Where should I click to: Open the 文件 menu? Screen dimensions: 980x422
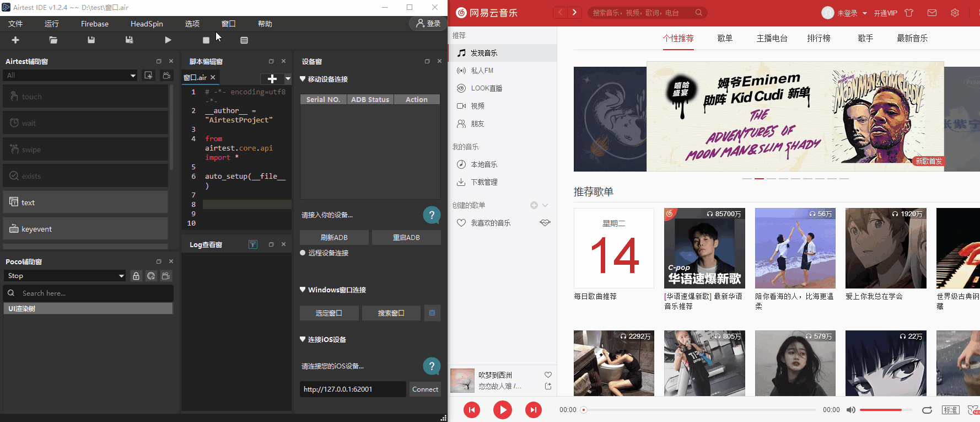15,24
